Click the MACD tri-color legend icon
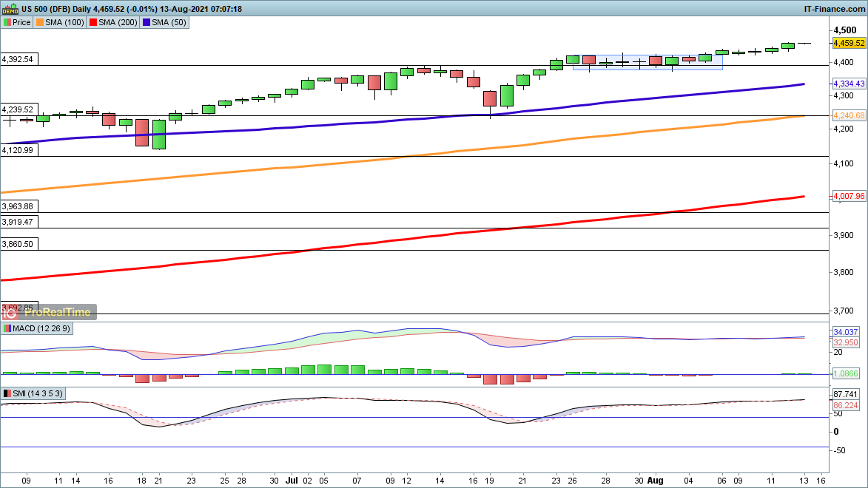The width and height of the screenshot is (868, 488). (x=7, y=328)
